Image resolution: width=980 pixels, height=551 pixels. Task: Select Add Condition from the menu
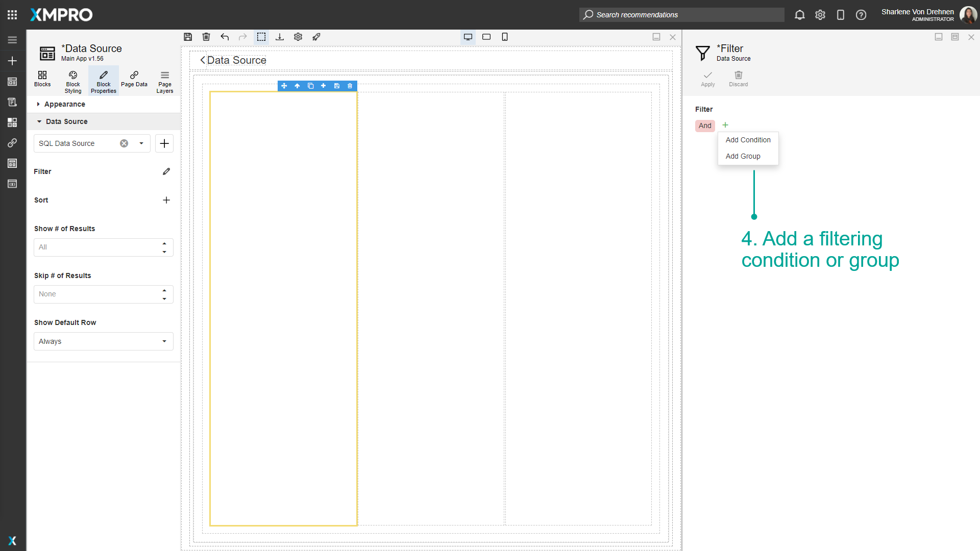748,140
